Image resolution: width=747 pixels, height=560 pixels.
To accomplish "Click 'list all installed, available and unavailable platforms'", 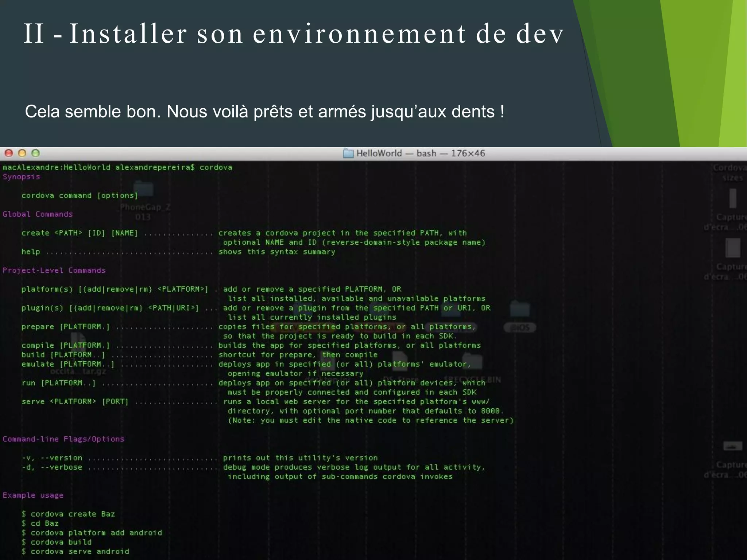I will click(x=357, y=299).
